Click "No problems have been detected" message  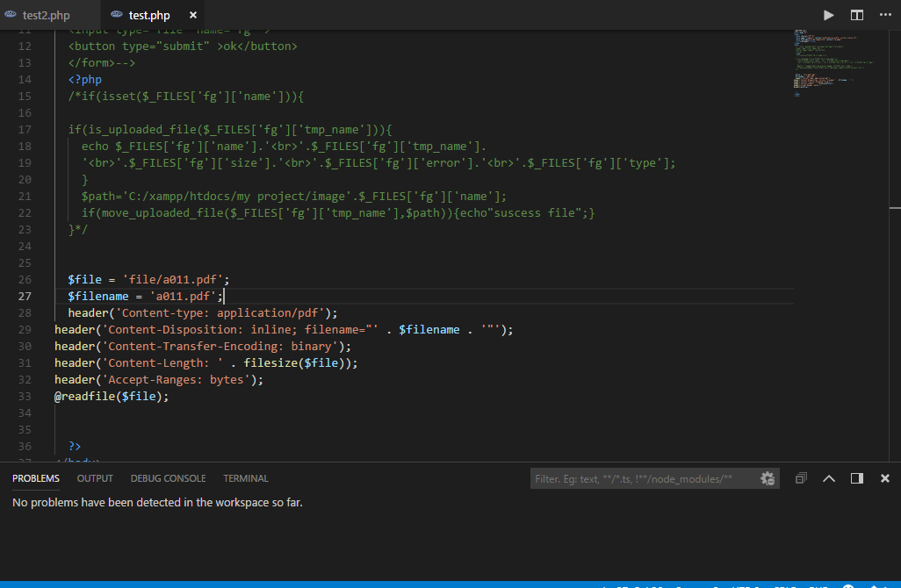(x=157, y=503)
